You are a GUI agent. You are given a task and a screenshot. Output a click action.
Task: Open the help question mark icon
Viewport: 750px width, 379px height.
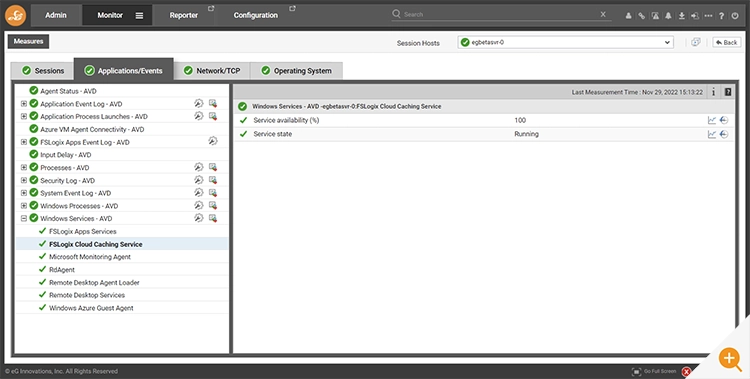tap(721, 16)
